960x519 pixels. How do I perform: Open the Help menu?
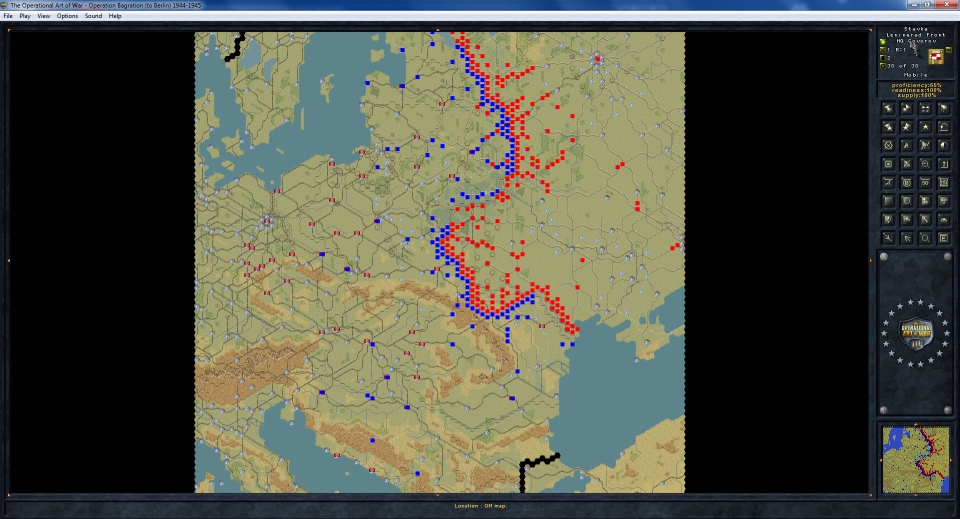point(115,16)
